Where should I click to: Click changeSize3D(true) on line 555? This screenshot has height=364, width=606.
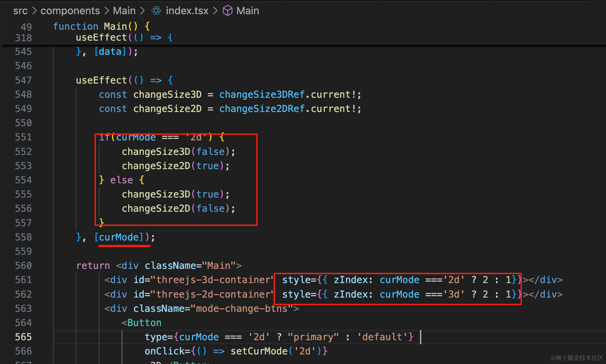[x=173, y=194]
